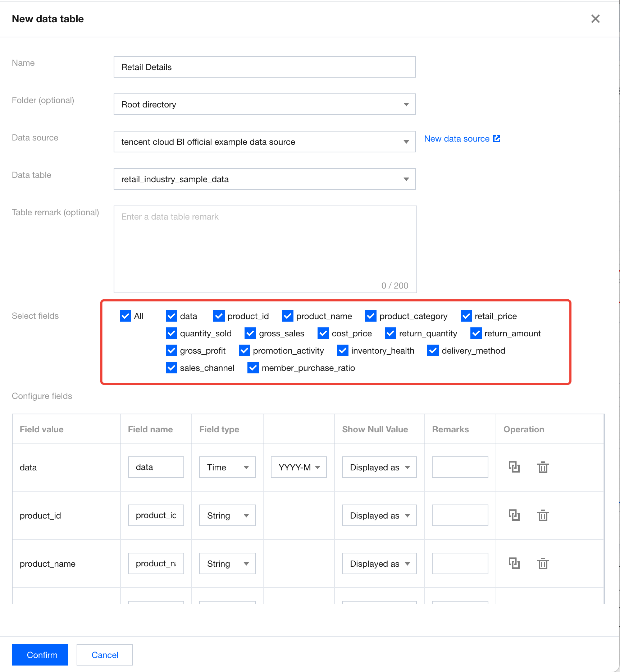The width and height of the screenshot is (620, 672).
Task: Delete the data field row
Action: tap(543, 467)
